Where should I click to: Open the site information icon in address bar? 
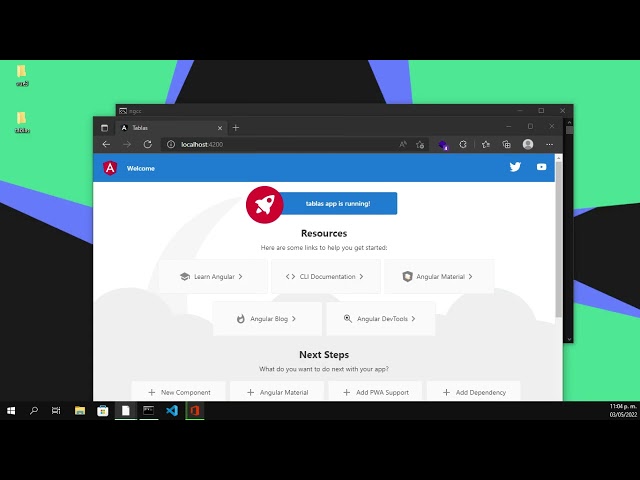pyautogui.click(x=171, y=144)
